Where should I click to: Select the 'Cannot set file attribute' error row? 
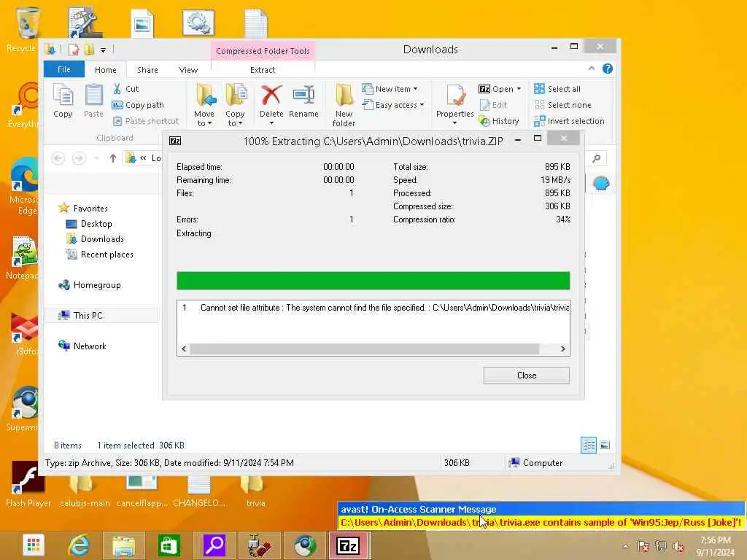pyautogui.click(x=373, y=308)
